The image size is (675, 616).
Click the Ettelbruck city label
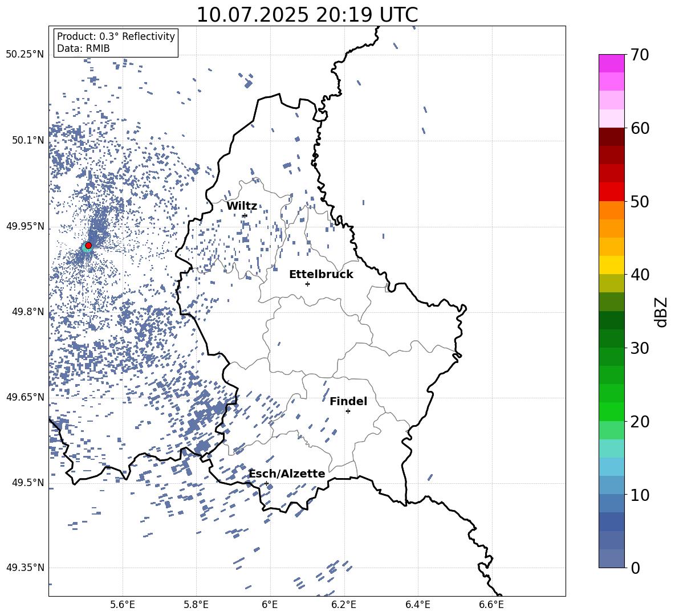tap(321, 275)
